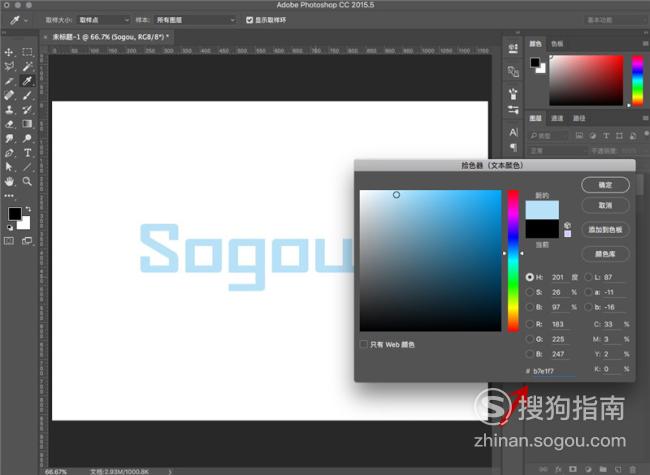Select the Dodge tool

point(27,138)
